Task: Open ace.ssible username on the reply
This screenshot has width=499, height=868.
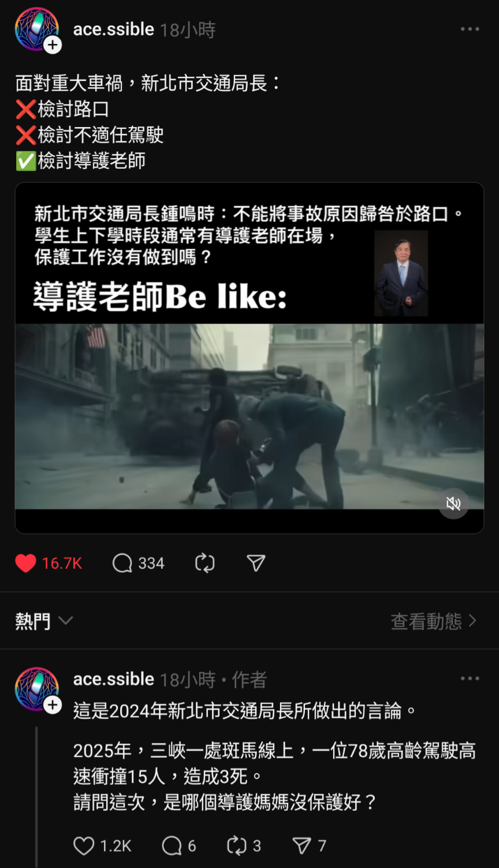Action: [x=114, y=679]
